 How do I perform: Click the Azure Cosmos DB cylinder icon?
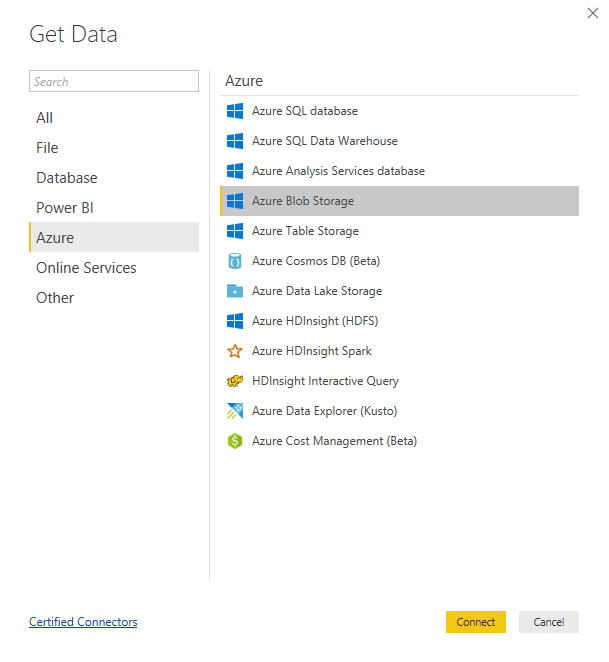pyautogui.click(x=235, y=261)
